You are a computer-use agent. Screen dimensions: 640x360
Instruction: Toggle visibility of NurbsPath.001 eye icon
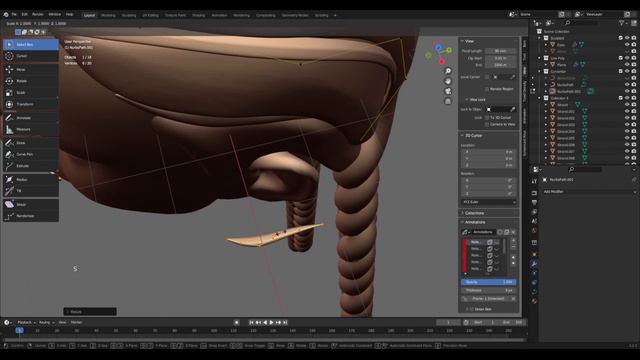pyautogui.click(x=627, y=91)
